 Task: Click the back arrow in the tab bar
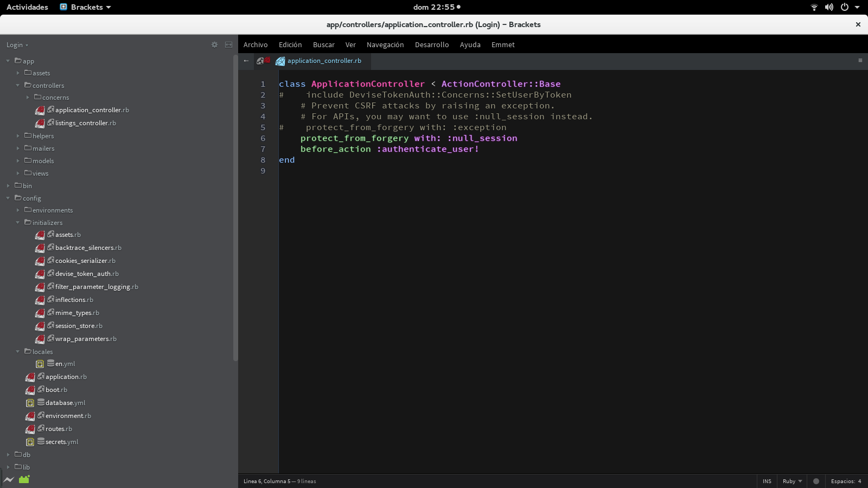246,61
